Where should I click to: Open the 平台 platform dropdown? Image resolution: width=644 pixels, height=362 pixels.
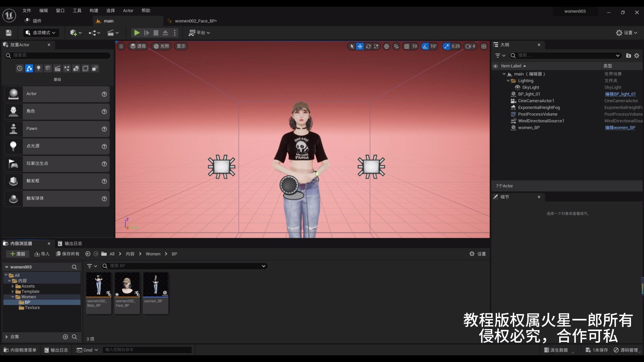[x=199, y=33]
